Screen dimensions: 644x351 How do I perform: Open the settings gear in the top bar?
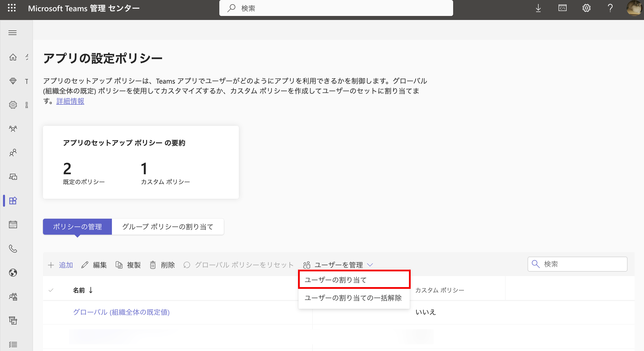pos(586,8)
